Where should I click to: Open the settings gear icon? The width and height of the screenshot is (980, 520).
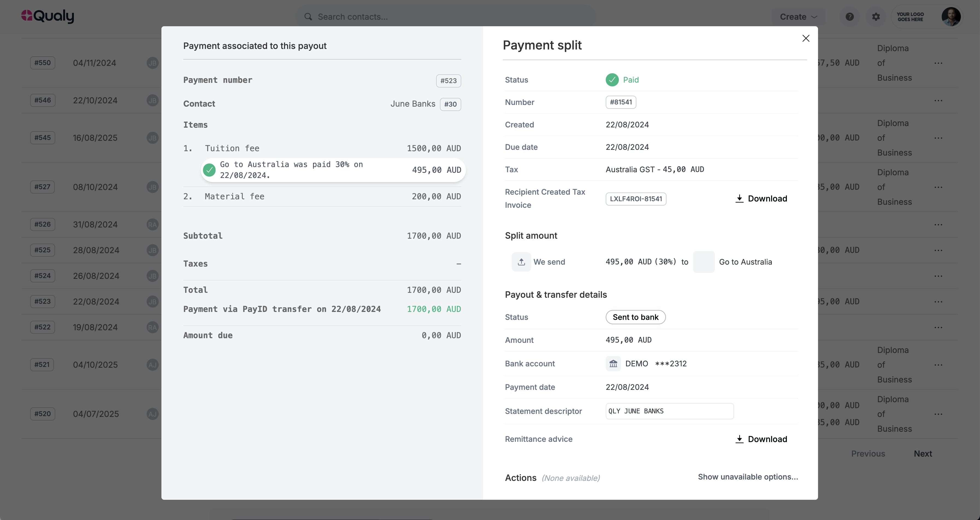[876, 17]
